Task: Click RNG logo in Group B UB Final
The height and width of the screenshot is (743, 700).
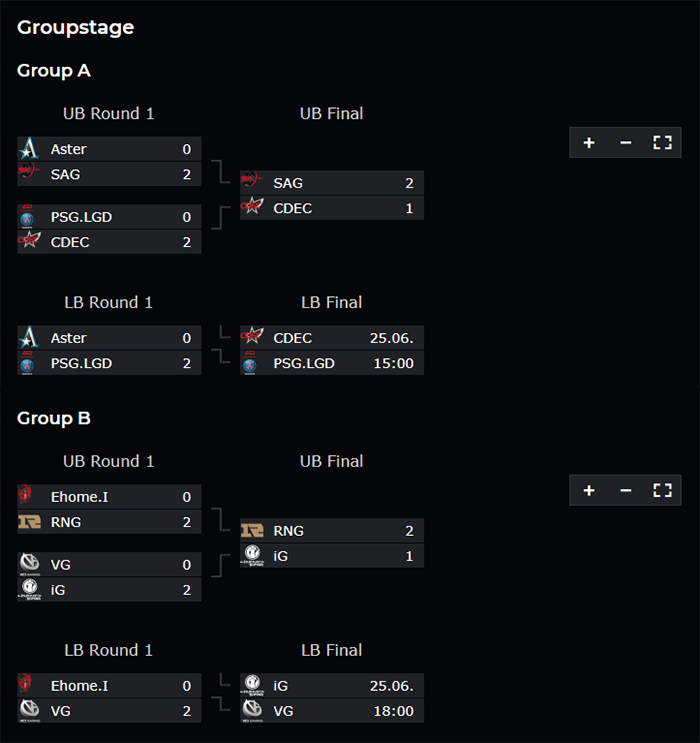Action: click(x=252, y=531)
